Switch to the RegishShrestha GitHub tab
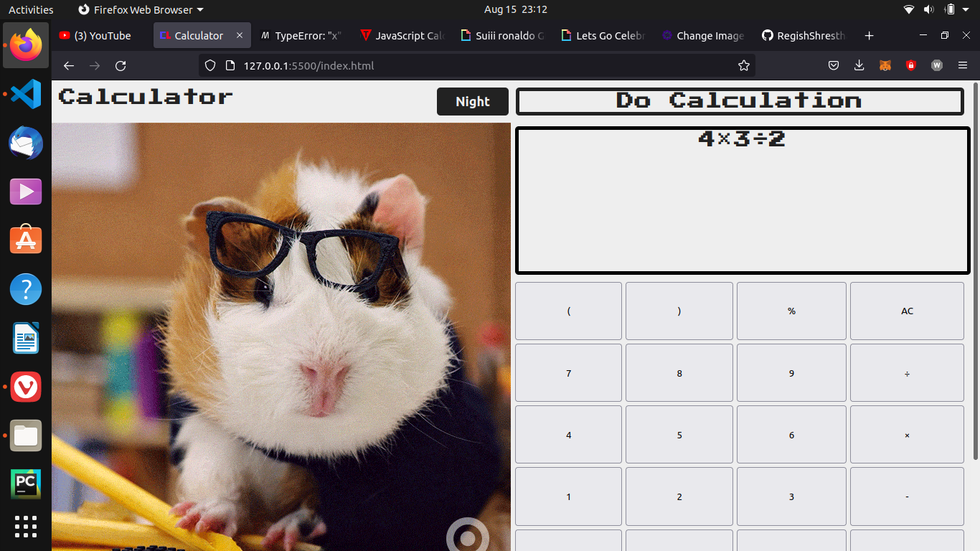This screenshot has width=980, height=551. [x=804, y=36]
